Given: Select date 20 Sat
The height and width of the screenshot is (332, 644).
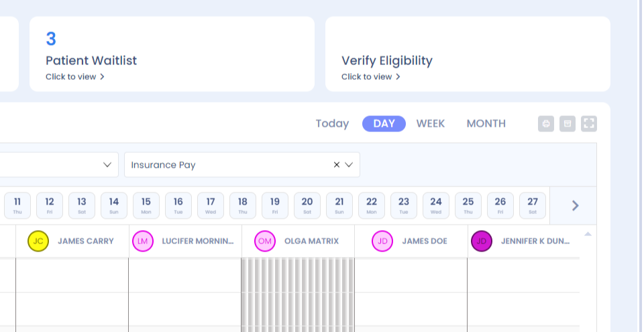Looking at the screenshot, I should click(307, 205).
